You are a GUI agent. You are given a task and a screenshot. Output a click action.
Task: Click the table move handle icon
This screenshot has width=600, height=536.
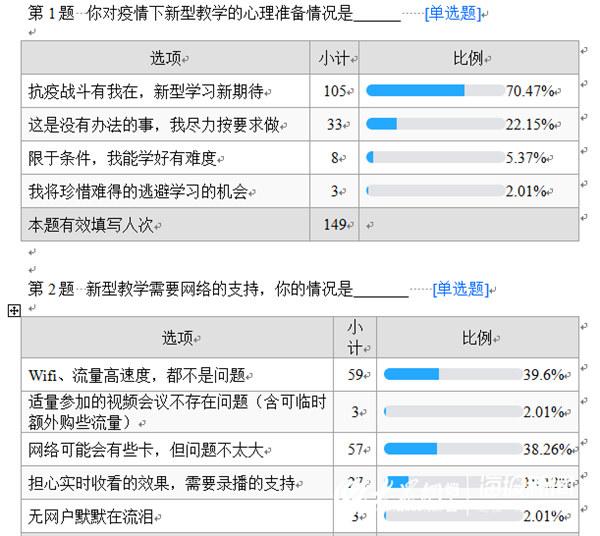pyautogui.click(x=14, y=311)
